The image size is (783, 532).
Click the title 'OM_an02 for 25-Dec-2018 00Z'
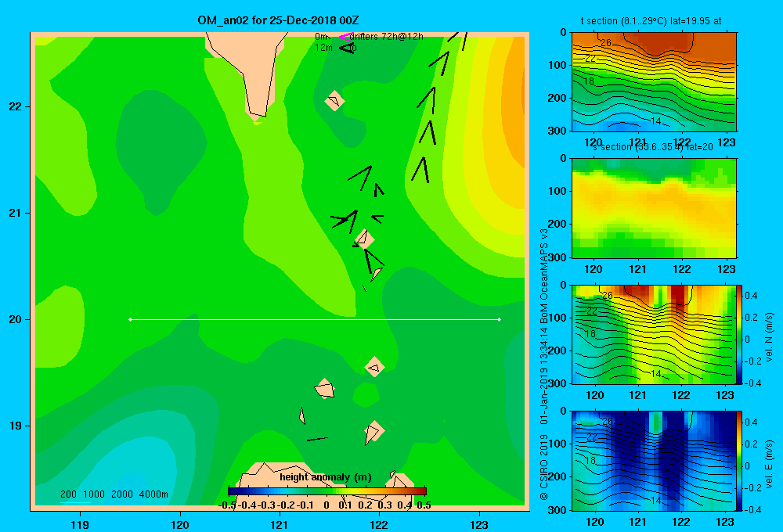pos(278,20)
